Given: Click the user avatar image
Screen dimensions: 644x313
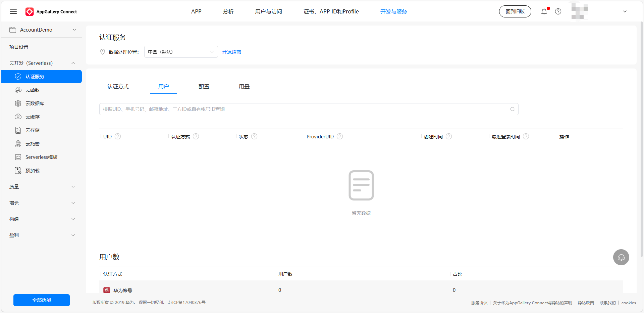Looking at the screenshot, I should (x=580, y=11).
